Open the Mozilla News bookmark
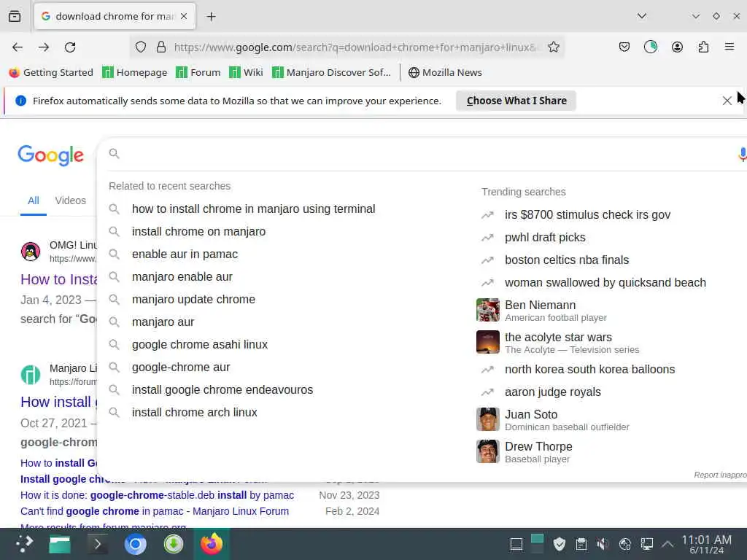The width and height of the screenshot is (747, 560). pos(445,72)
